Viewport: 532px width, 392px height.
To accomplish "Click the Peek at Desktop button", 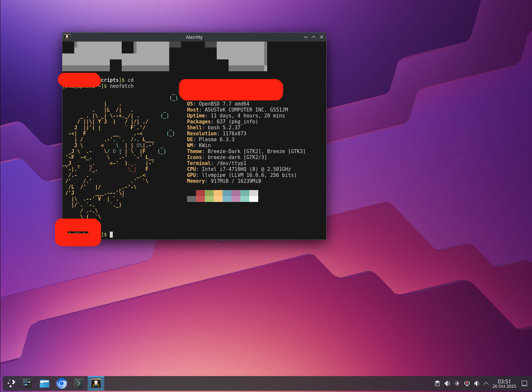I will click(x=524, y=383).
